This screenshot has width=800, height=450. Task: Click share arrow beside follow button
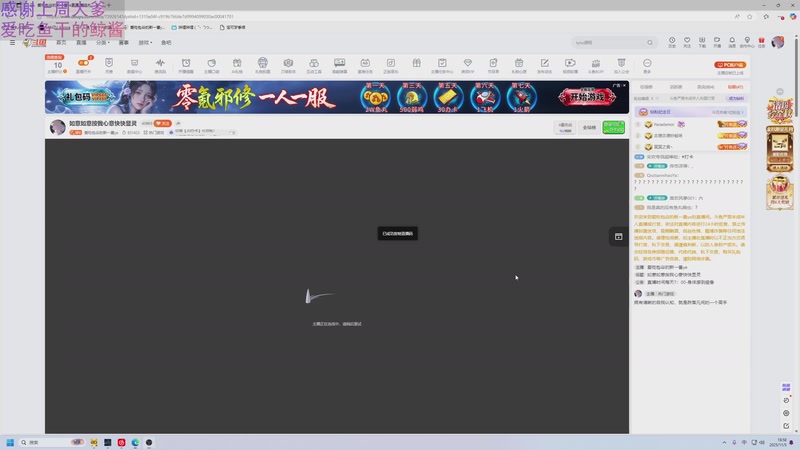pyautogui.click(x=178, y=123)
